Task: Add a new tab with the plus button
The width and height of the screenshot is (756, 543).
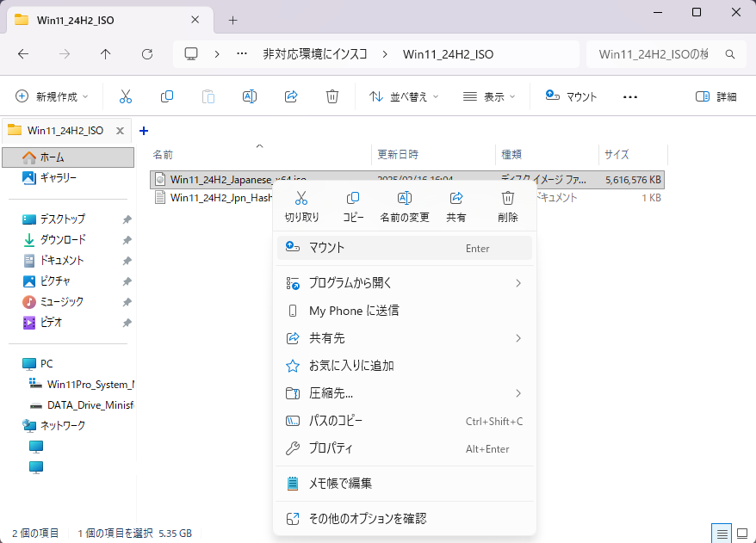Action: pos(232,21)
